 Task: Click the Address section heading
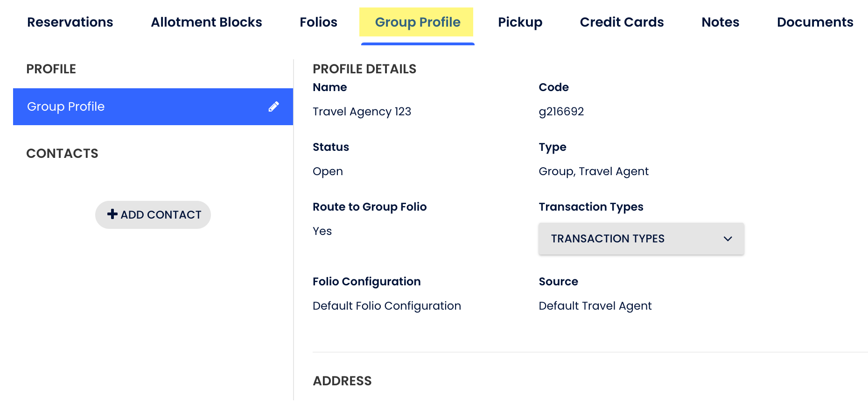click(342, 381)
